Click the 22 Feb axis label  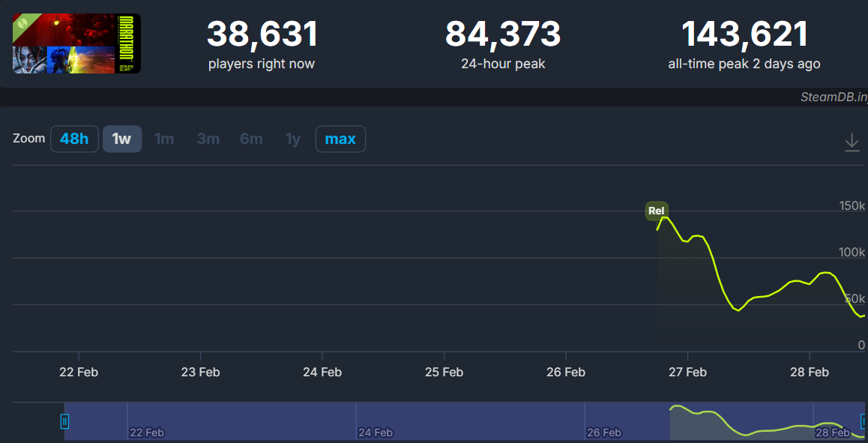(79, 372)
